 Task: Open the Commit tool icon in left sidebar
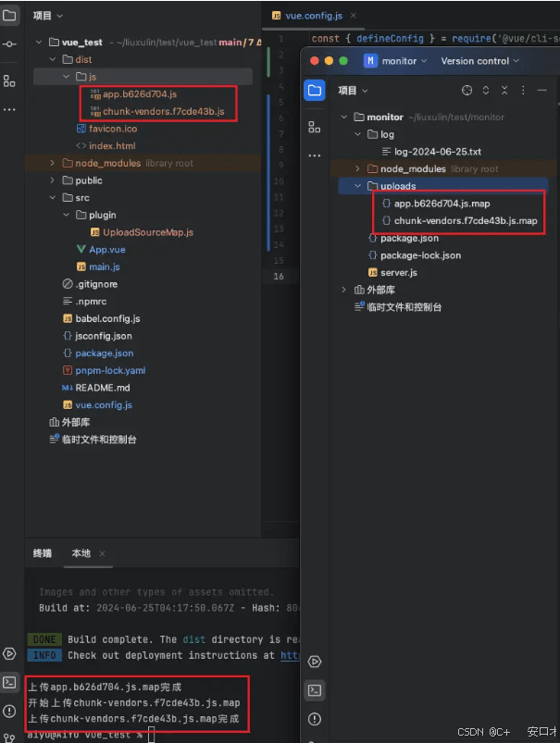9,44
